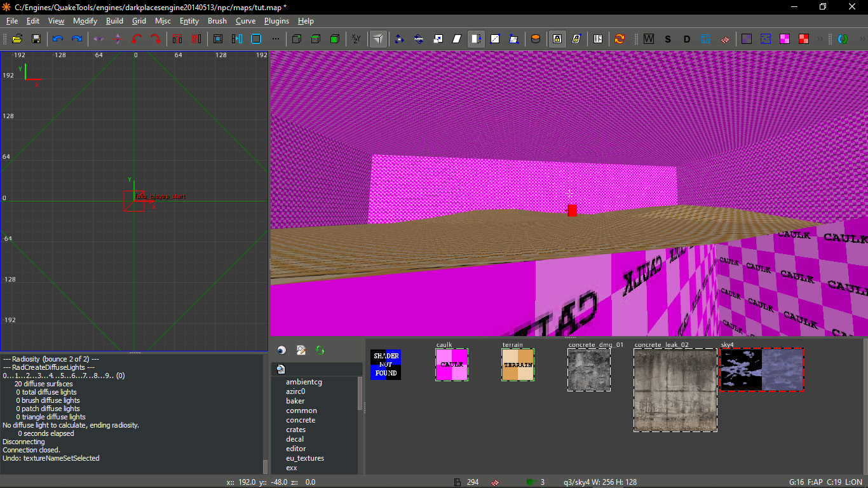Expand the concrete texture folder

click(x=300, y=420)
